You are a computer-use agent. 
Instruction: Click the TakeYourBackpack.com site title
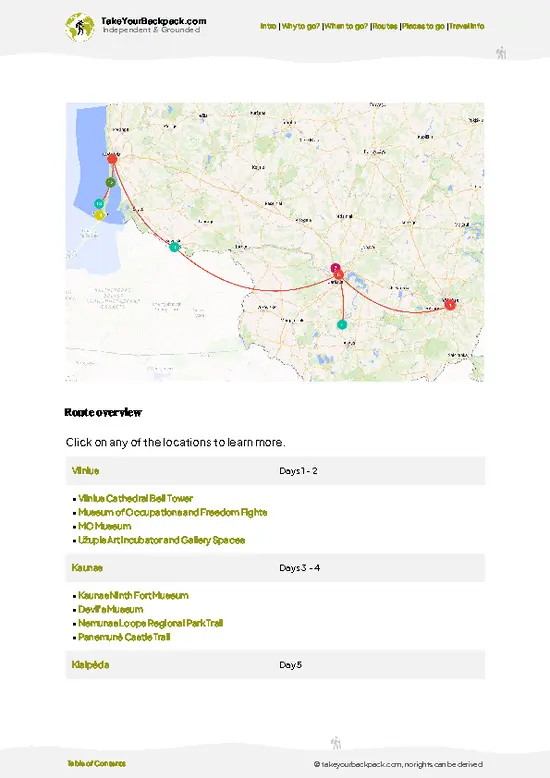(x=154, y=21)
